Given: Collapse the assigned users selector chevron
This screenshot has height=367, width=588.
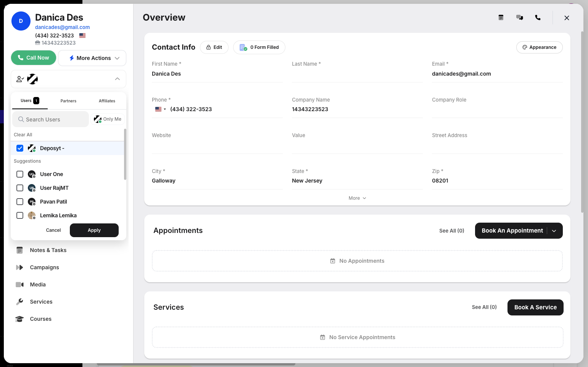Looking at the screenshot, I should [x=118, y=79].
